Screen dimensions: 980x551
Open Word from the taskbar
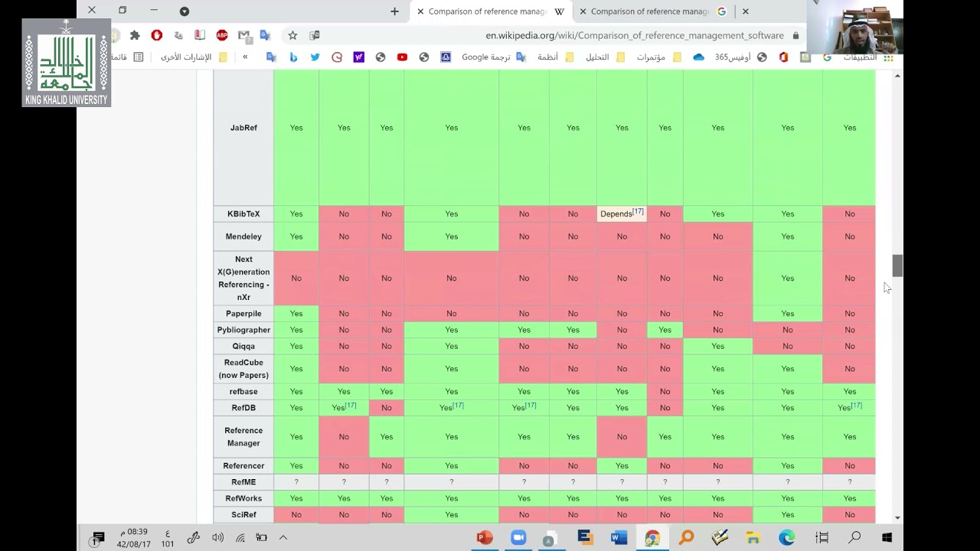point(619,538)
